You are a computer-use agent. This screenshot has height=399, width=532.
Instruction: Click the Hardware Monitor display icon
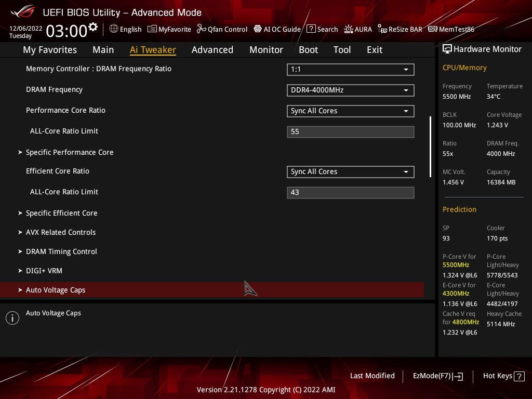tap(447, 49)
